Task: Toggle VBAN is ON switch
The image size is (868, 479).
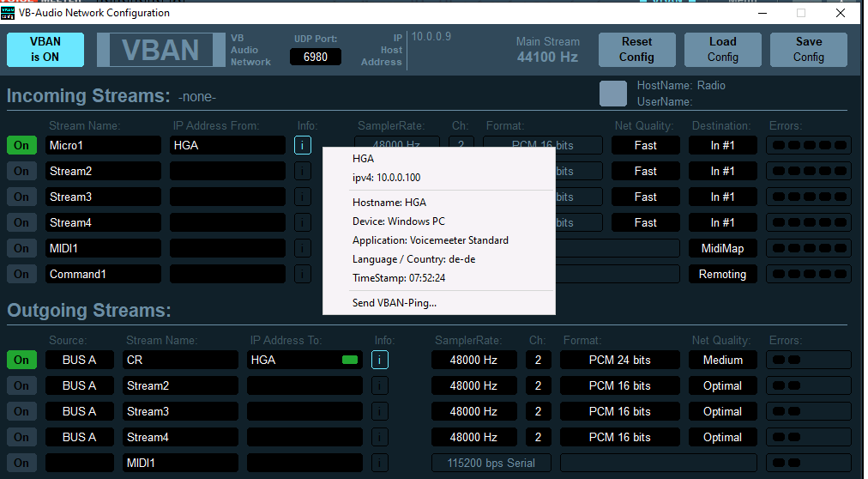Action: (45, 50)
